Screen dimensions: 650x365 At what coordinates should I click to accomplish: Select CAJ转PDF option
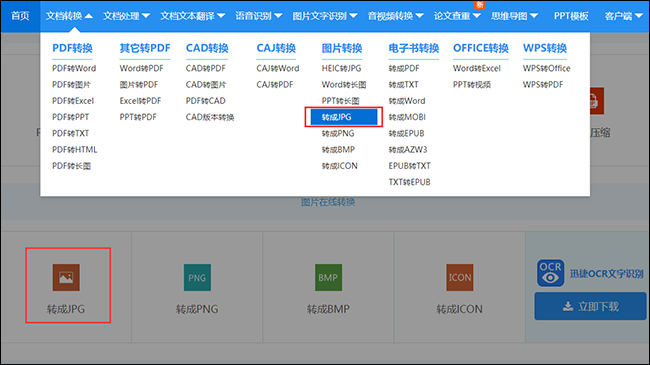[275, 84]
